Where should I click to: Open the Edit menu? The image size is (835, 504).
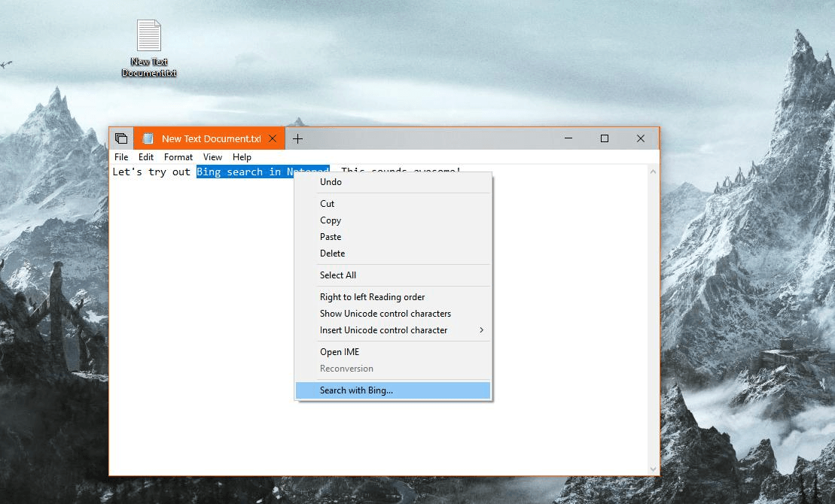coord(146,157)
